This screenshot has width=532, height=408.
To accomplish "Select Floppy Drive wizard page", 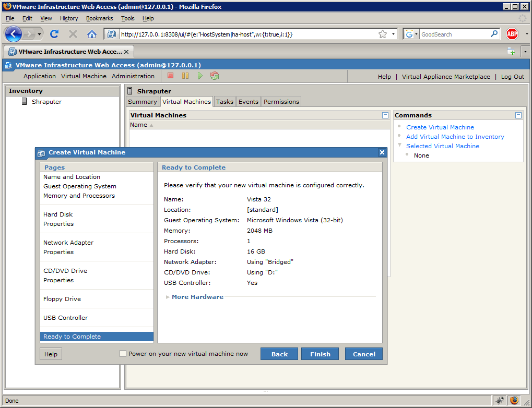I will tap(62, 299).
